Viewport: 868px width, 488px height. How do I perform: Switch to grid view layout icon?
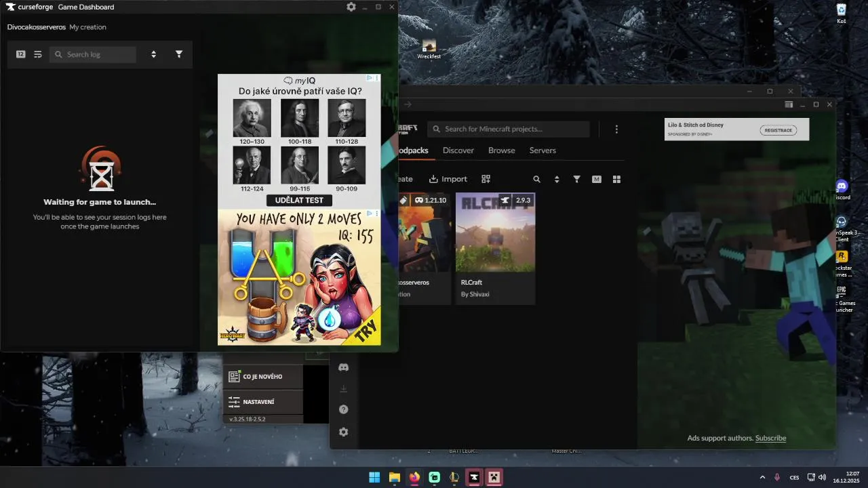tap(616, 179)
